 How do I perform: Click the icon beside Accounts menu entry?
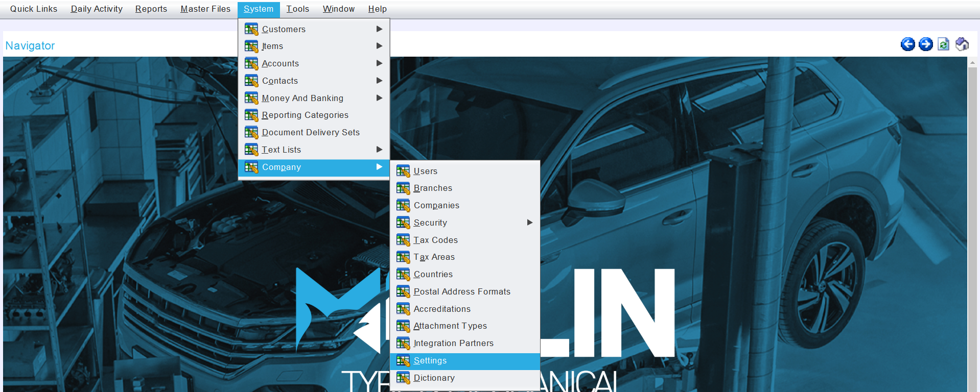[251, 64]
